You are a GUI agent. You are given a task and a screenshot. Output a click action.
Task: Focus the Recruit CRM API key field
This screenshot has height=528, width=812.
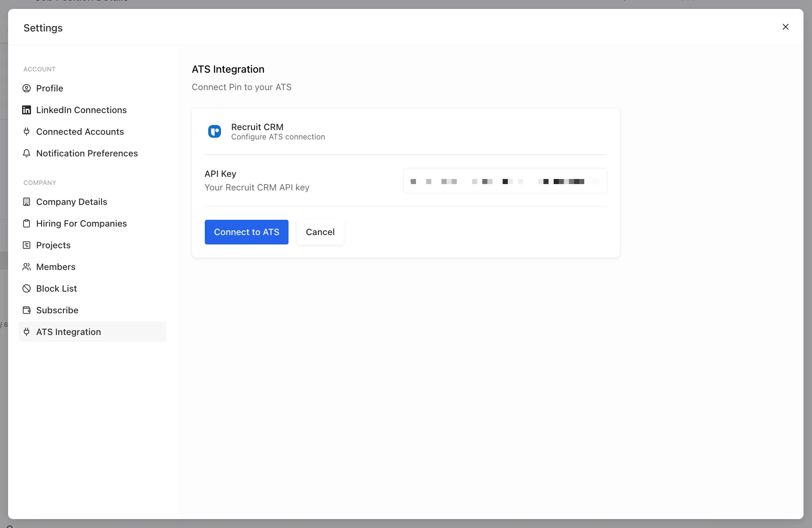pos(505,181)
